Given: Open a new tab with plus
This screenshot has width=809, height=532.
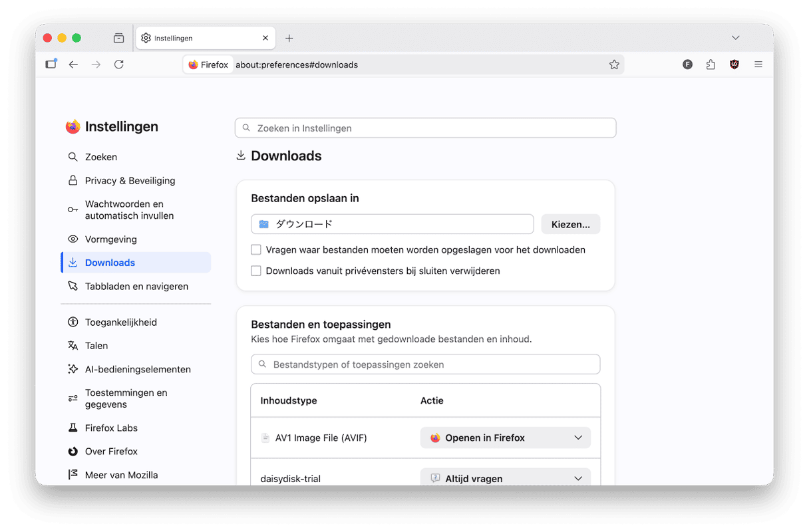Looking at the screenshot, I should (289, 38).
